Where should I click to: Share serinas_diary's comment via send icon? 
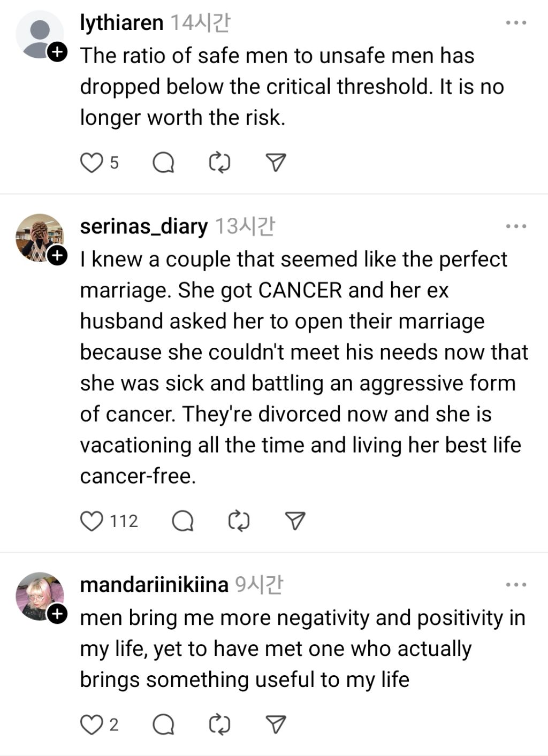point(295,521)
